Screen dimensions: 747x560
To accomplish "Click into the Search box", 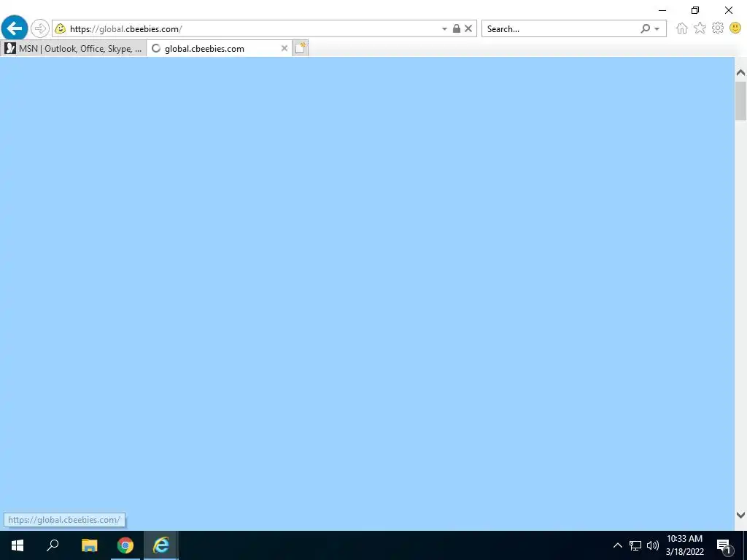I will (560, 29).
